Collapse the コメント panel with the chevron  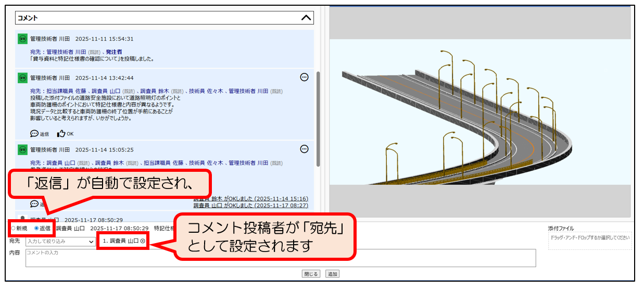(307, 18)
